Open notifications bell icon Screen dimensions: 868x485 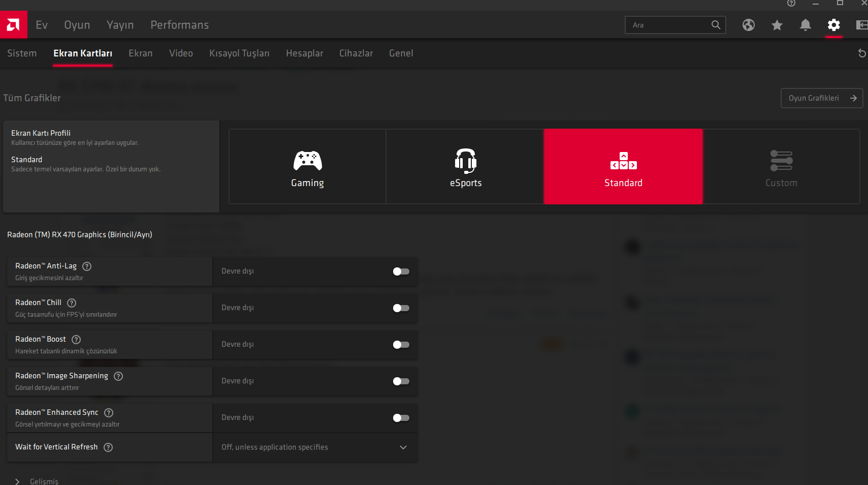click(806, 25)
